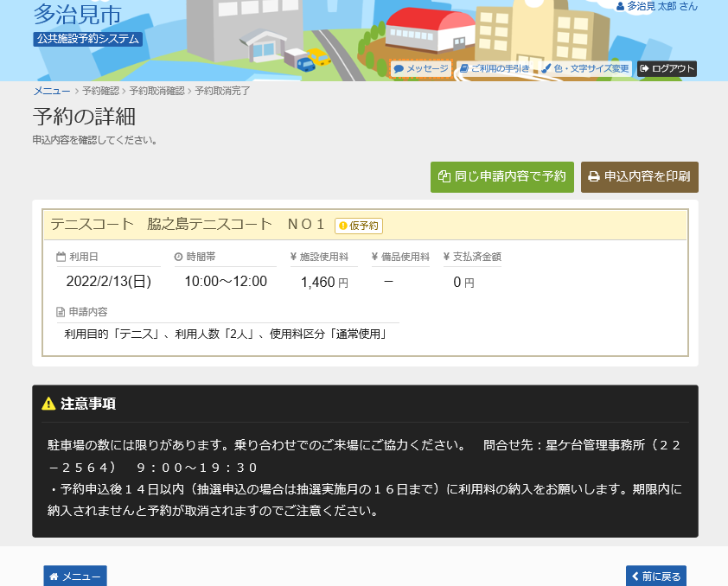Click the calendar icon beside 利用日
Image resolution: width=728 pixels, height=586 pixels.
pos(61,257)
